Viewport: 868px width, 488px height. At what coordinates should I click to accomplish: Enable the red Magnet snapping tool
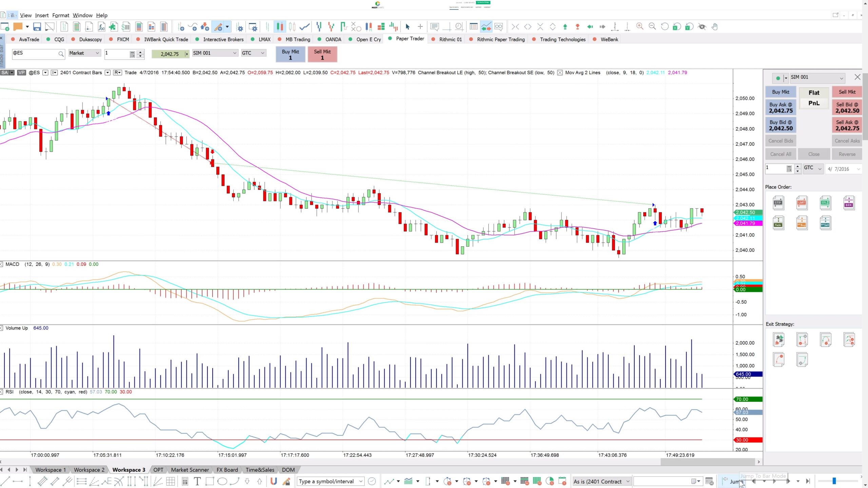tap(274, 481)
